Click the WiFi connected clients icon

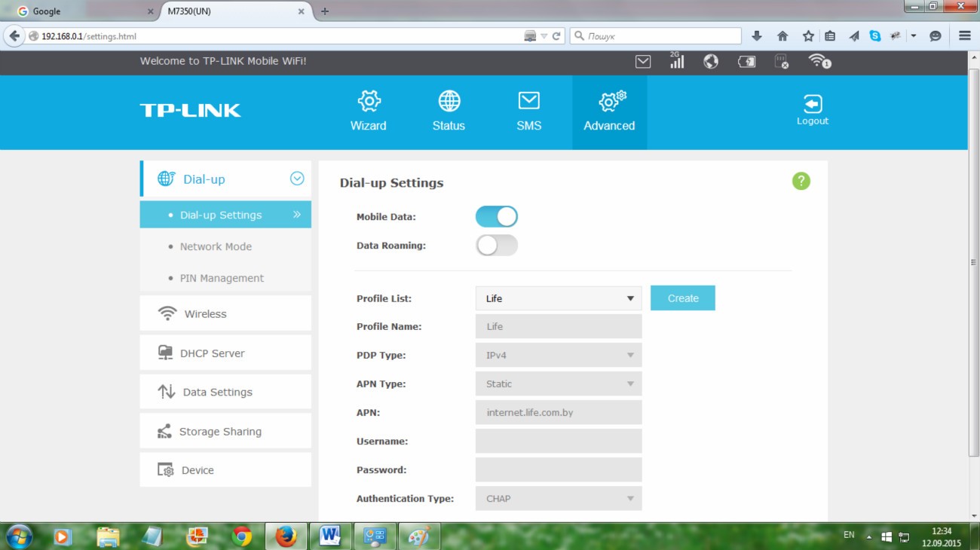pos(819,62)
